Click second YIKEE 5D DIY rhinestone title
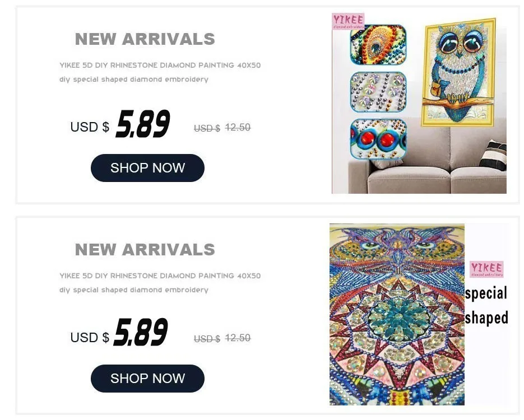Image resolution: width=524 pixels, height=420 pixels. 160,276
